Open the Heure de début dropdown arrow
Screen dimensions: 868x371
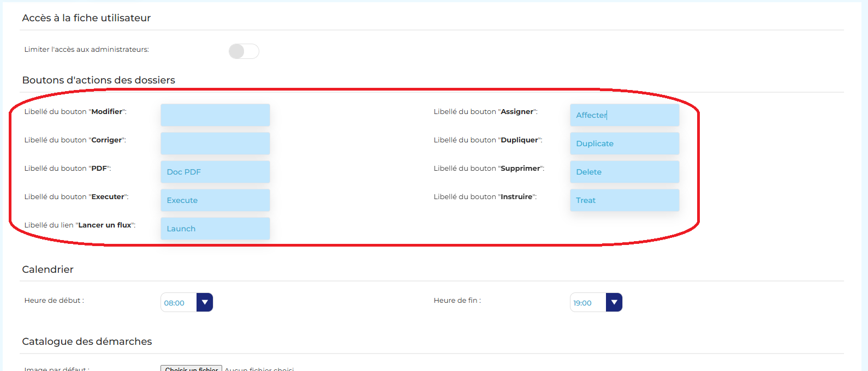[205, 302]
